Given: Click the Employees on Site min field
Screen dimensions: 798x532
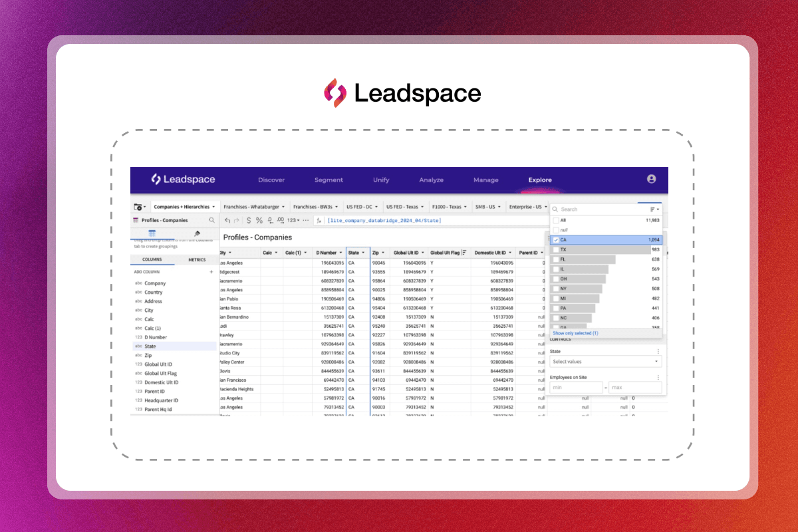Looking at the screenshot, I should pyautogui.click(x=576, y=387).
